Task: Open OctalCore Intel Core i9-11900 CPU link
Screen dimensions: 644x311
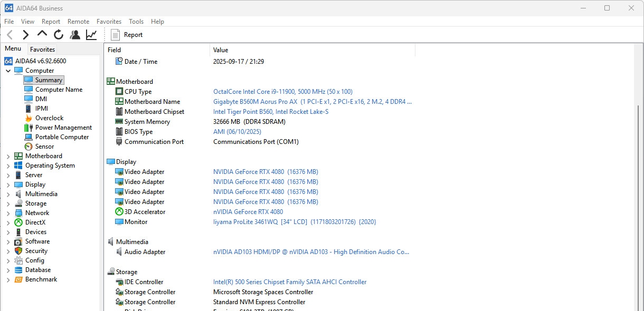Action: [x=283, y=92]
